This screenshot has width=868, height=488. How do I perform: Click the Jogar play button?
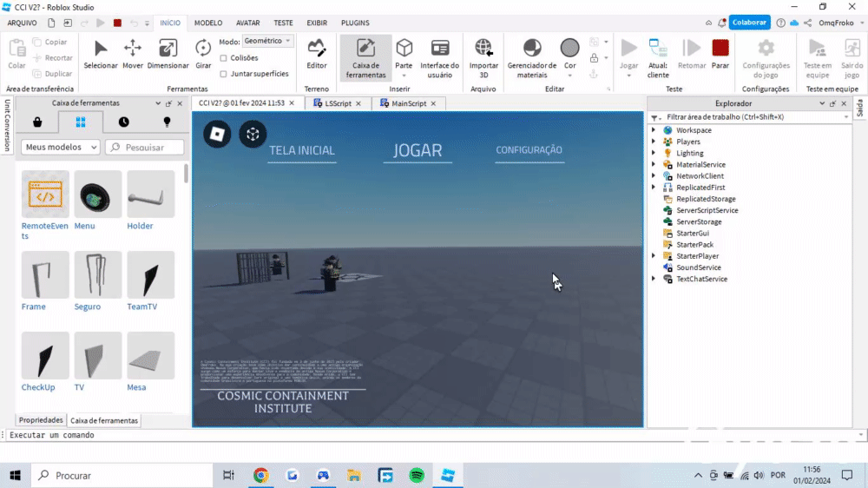(x=628, y=55)
